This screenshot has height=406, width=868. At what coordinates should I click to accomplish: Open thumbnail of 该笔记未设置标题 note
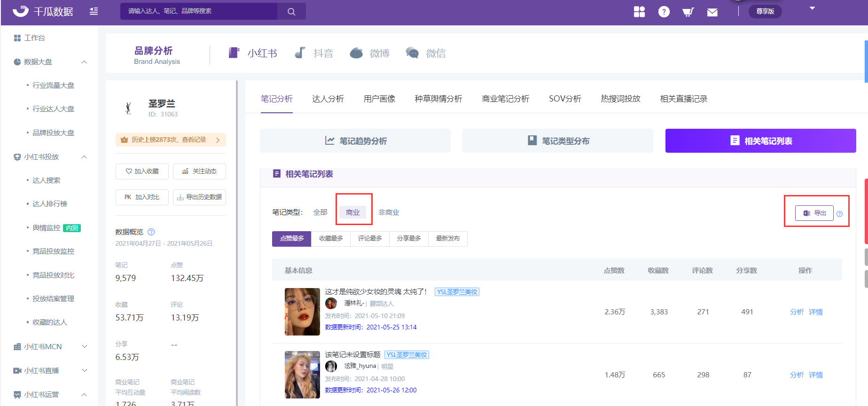pos(302,375)
